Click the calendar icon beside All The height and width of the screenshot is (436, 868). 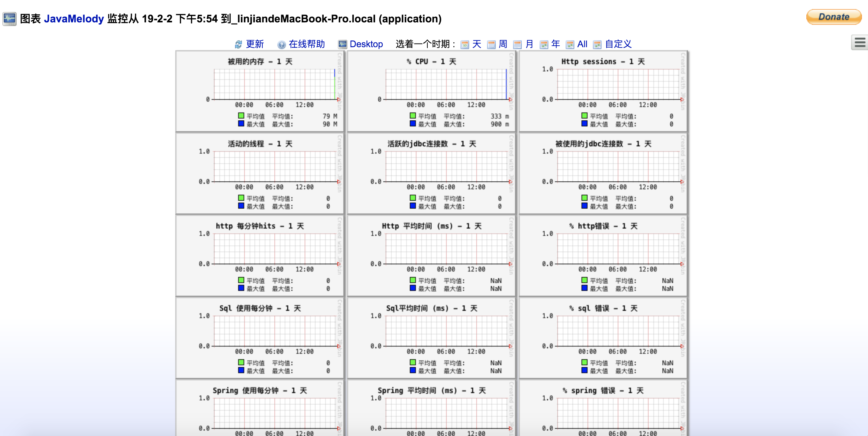click(570, 44)
